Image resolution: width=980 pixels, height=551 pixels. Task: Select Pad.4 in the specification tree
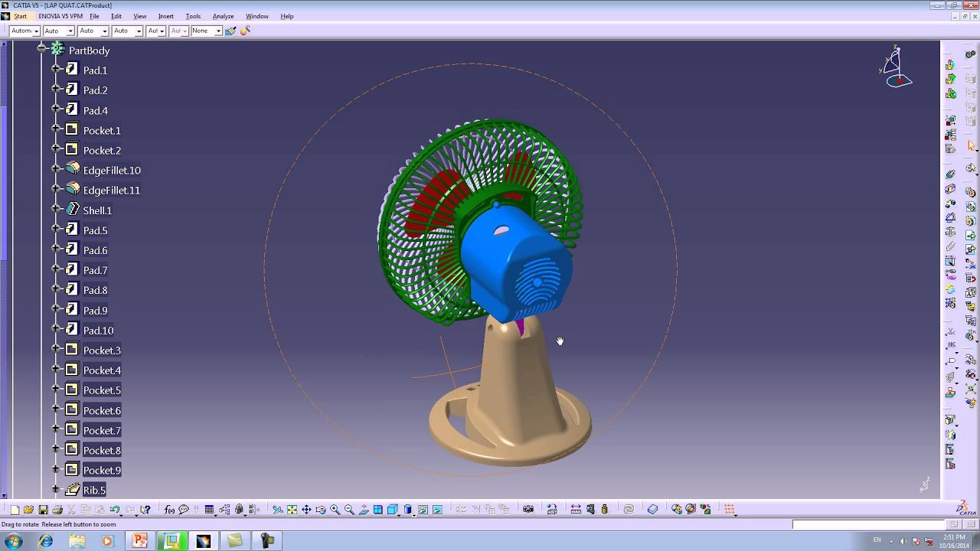click(x=95, y=110)
